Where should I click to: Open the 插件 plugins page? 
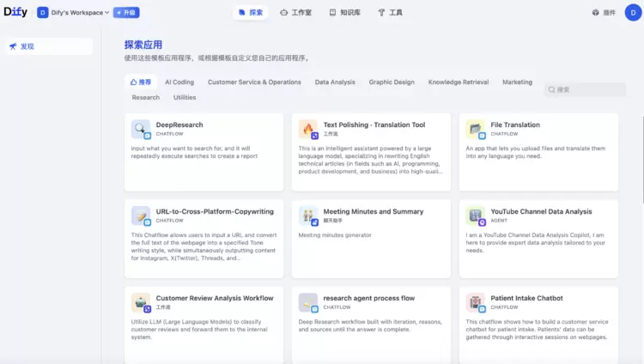click(x=604, y=13)
